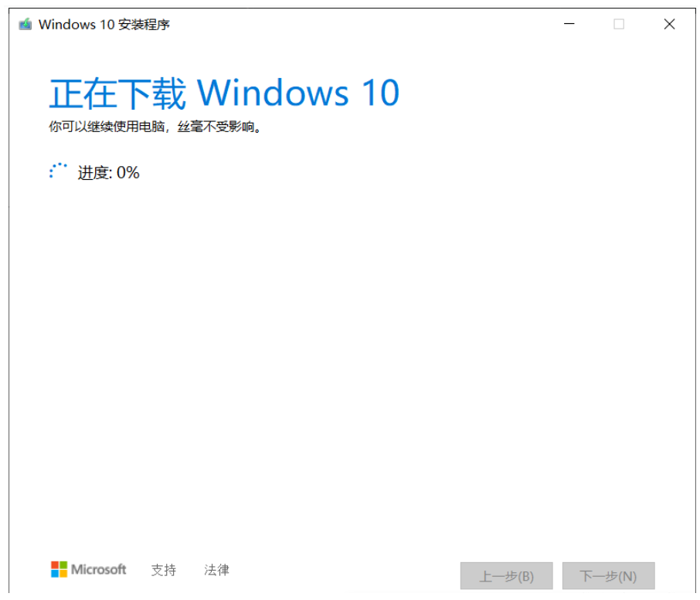Open the 支持 (Support) link

click(163, 570)
